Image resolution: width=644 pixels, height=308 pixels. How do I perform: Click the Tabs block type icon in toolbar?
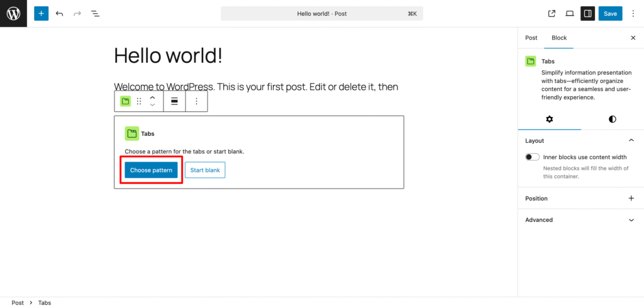(x=125, y=101)
